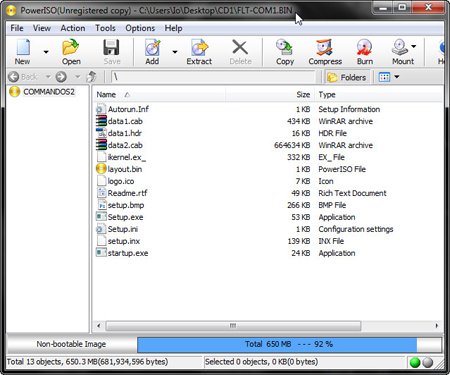Image resolution: width=450 pixels, height=375 pixels.
Task: Click the WinRAR icon of data1.cab
Action: (101, 121)
